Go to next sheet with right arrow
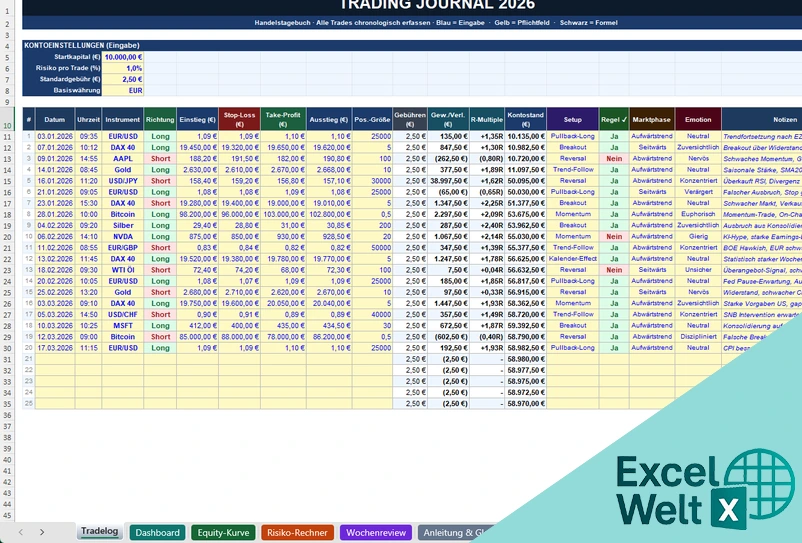Viewport: 802px width, 543px height. [42, 532]
